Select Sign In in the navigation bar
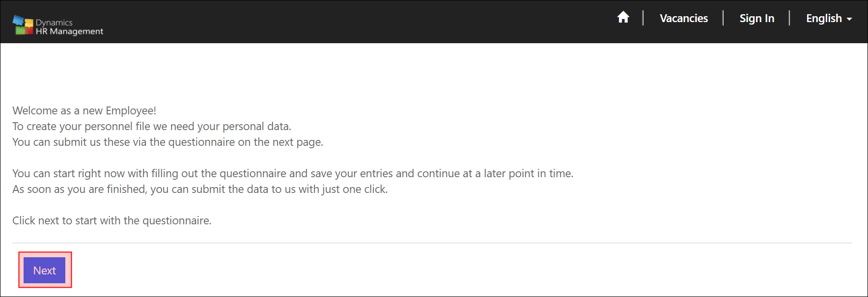 tap(756, 19)
